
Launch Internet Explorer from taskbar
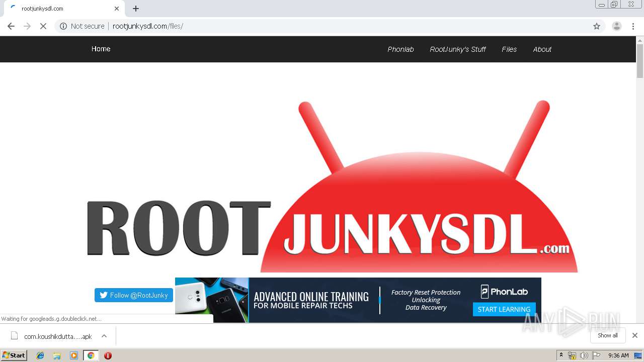(40, 355)
